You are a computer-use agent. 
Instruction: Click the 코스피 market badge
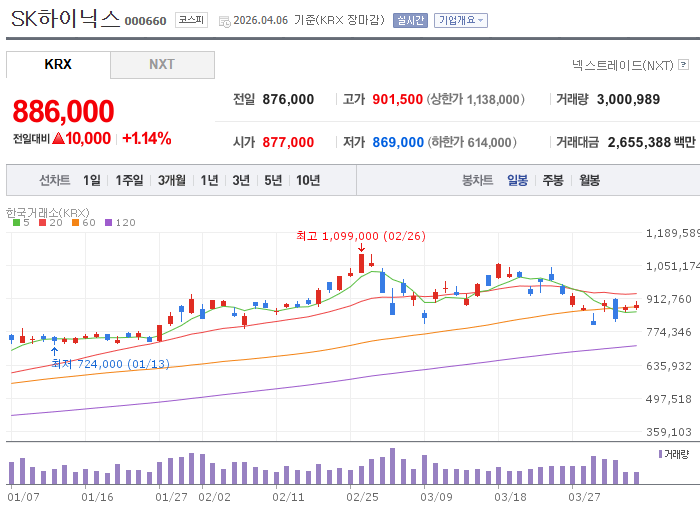(191, 20)
